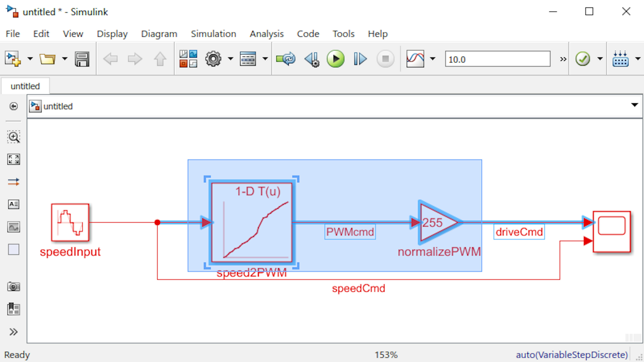This screenshot has width=644, height=362.
Task: Select the untitled model tab
Action: pos(25,86)
